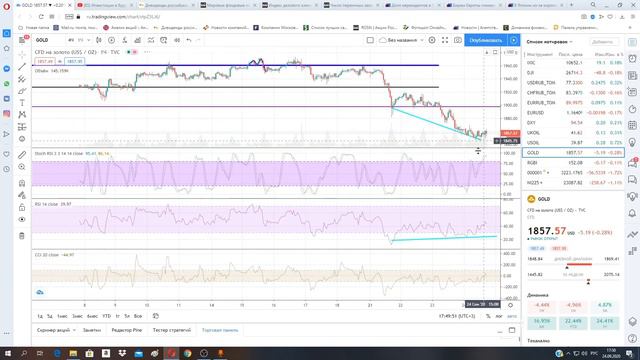Toggle stay in drawing mode
This screenshot has height=360, width=640.
(x=22, y=195)
